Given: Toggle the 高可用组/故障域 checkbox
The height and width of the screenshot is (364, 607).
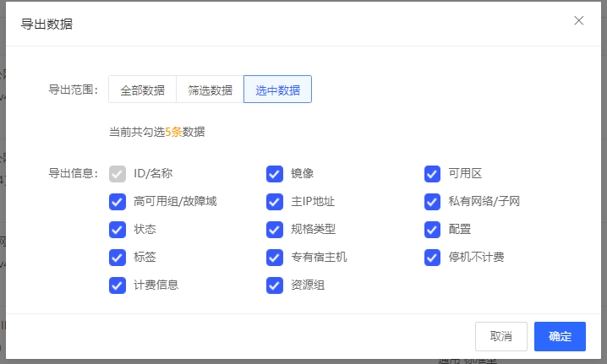Looking at the screenshot, I should 118,202.
